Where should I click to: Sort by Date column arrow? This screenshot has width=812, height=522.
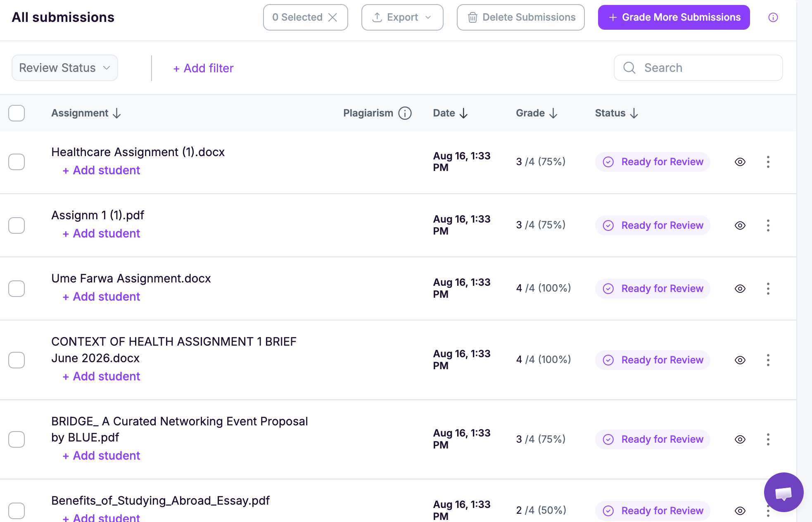(463, 113)
